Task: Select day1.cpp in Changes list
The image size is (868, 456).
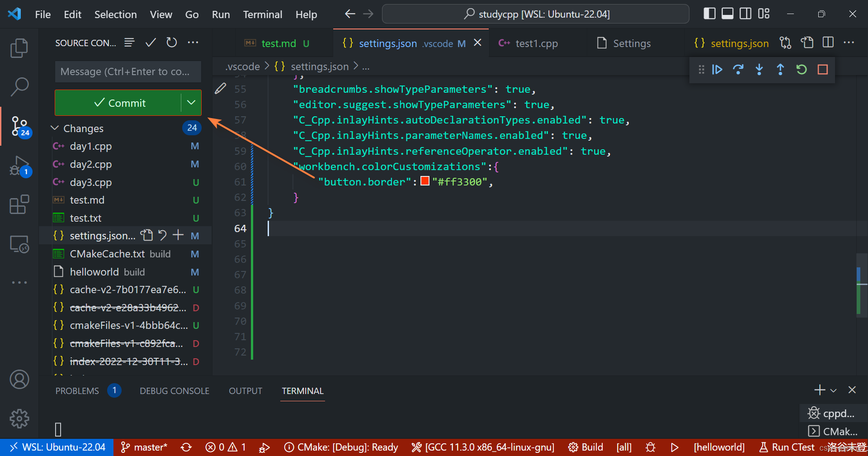Action: click(x=125, y=146)
